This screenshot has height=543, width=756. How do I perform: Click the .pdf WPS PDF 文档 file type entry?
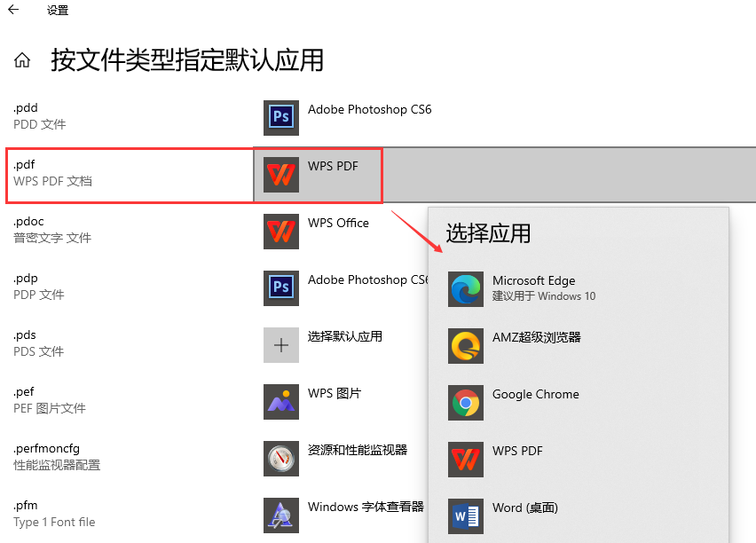(x=130, y=175)
